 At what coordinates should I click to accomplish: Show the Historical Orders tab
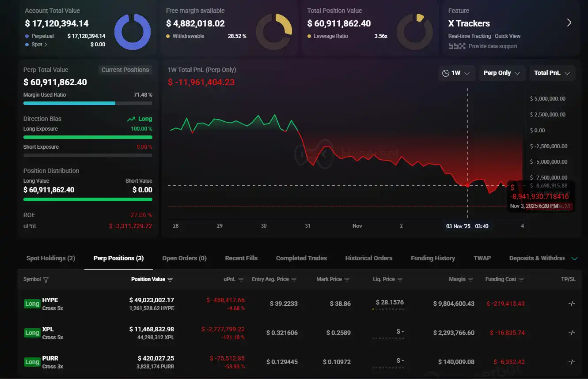pos(369,258)
